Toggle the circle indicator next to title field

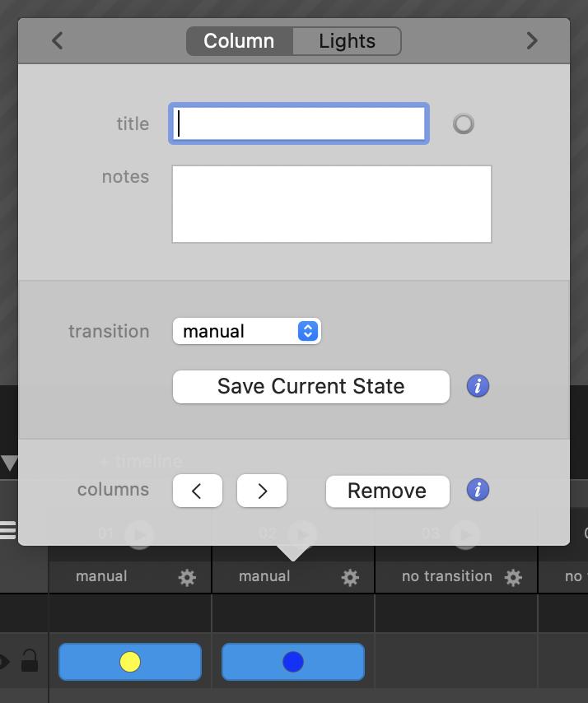click(x=464, y=123)
